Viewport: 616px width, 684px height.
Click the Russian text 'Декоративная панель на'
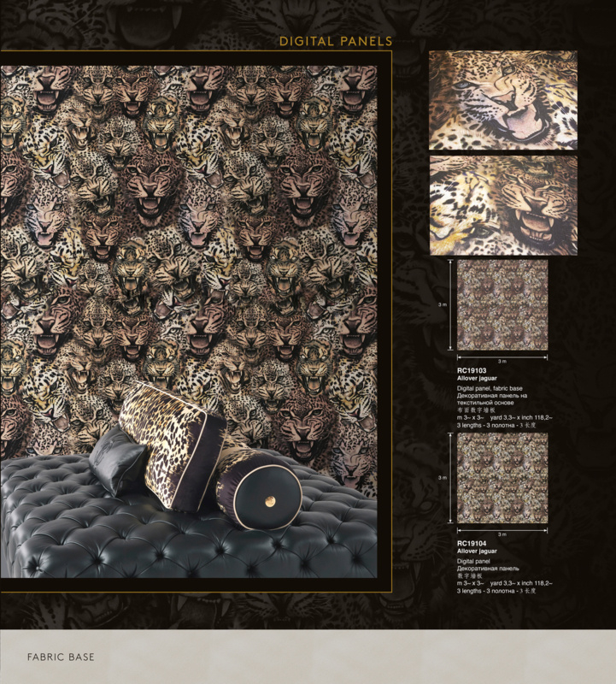(x=492, y=396)
